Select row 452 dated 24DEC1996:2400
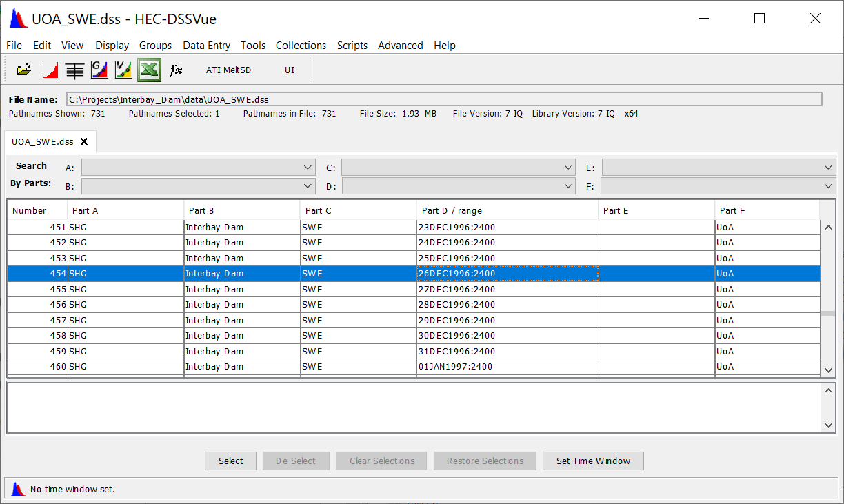The height and width of the screenshot is (504, 844). coord(414,243)
